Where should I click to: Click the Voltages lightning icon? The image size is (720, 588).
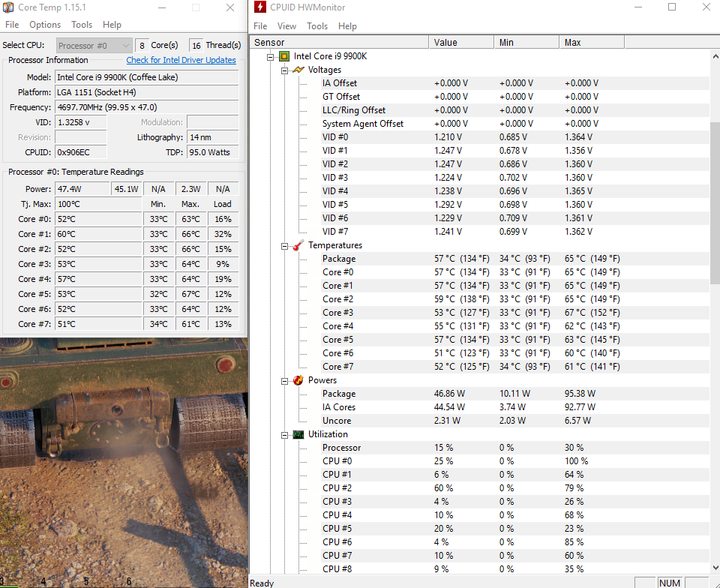click(x=298, y=70)
